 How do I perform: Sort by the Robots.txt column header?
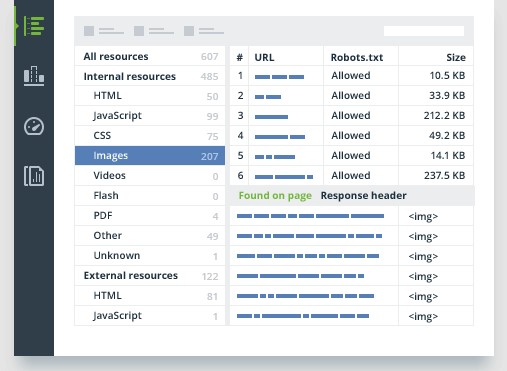pos(357,57)
